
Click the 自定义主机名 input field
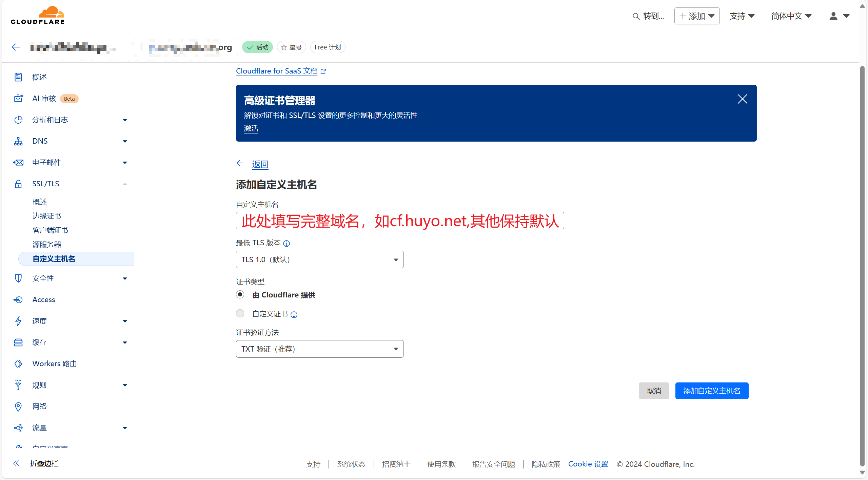[400, 221]
